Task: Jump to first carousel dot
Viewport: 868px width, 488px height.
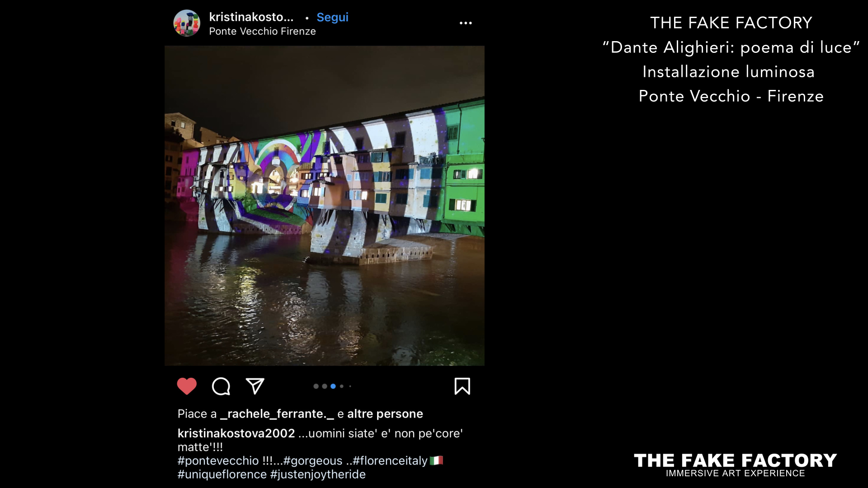Action: click(316, 386)
